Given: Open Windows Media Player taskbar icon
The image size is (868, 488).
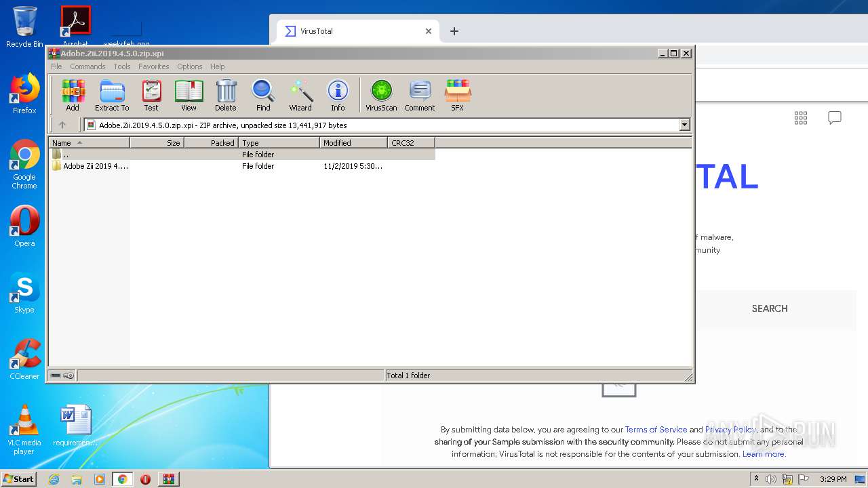Looking at the screenshot, I should (x=100, y=479).
